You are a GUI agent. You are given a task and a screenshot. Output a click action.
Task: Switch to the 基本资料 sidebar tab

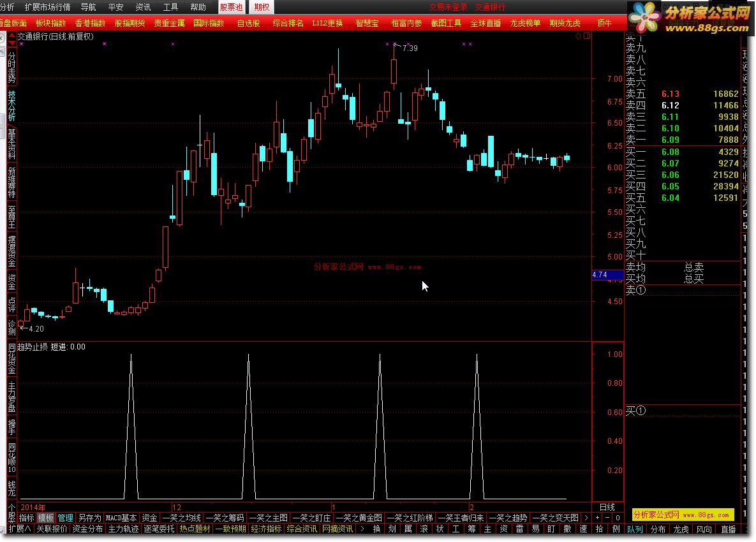(12, 144)
